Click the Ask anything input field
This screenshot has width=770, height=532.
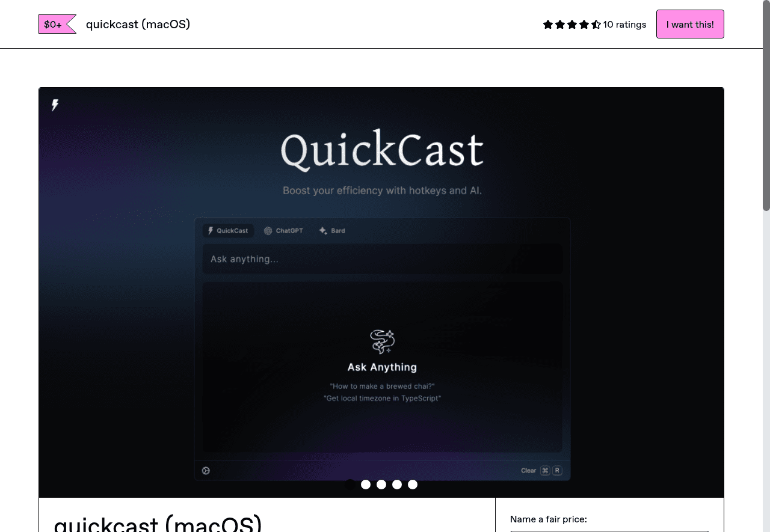382,258
